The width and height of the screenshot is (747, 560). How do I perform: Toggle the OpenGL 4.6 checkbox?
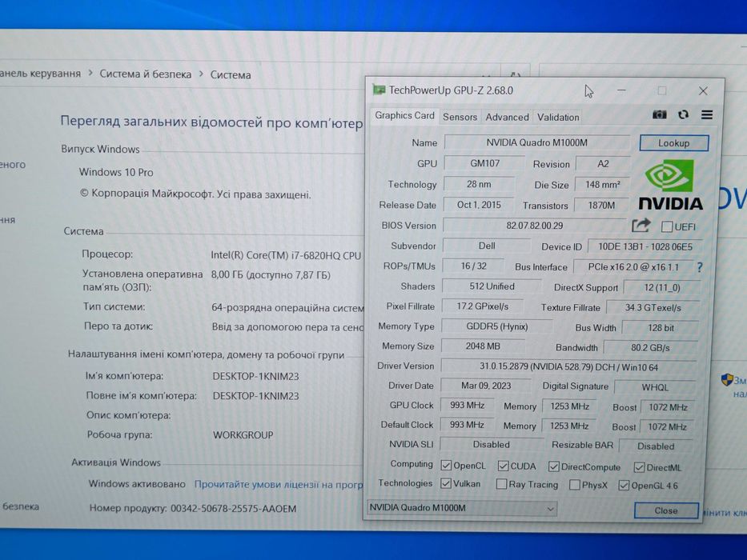[x=624, y=486]
